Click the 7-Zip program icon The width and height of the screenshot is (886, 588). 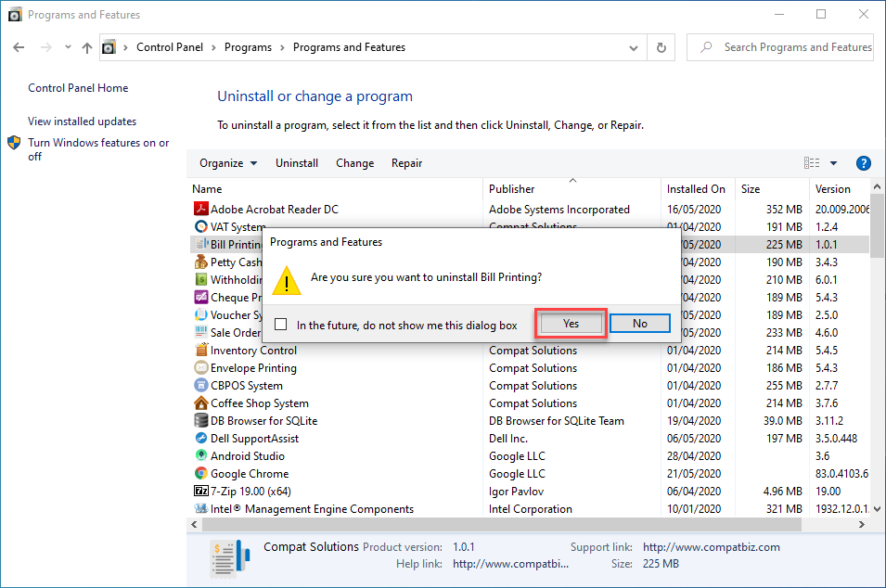pyautogui.click(x=200, y=491)
